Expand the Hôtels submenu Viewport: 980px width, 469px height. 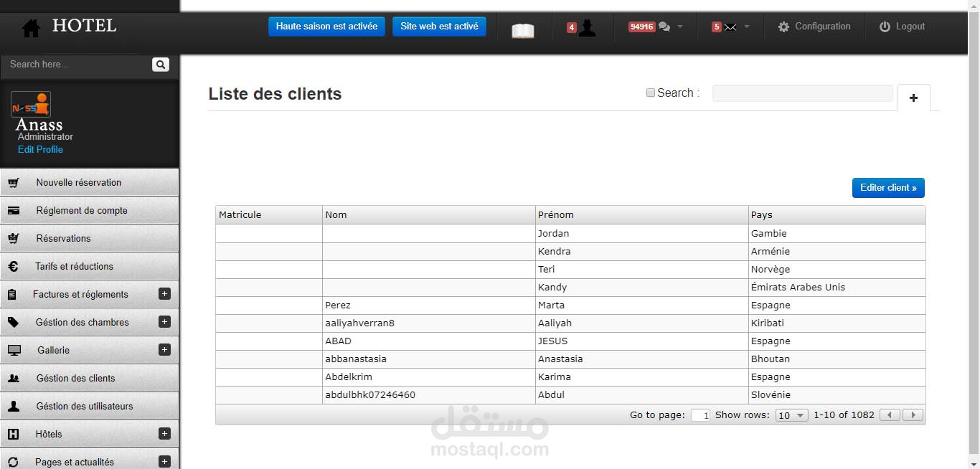(164, 434)
